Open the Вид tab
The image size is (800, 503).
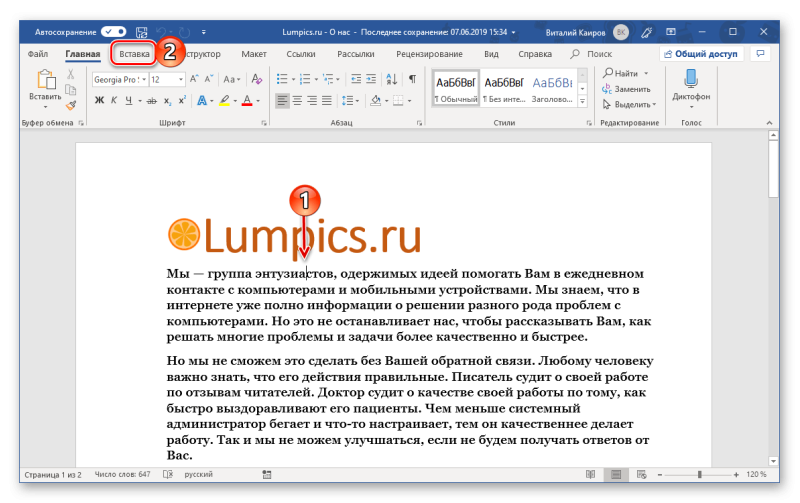[x=491, y=54]
